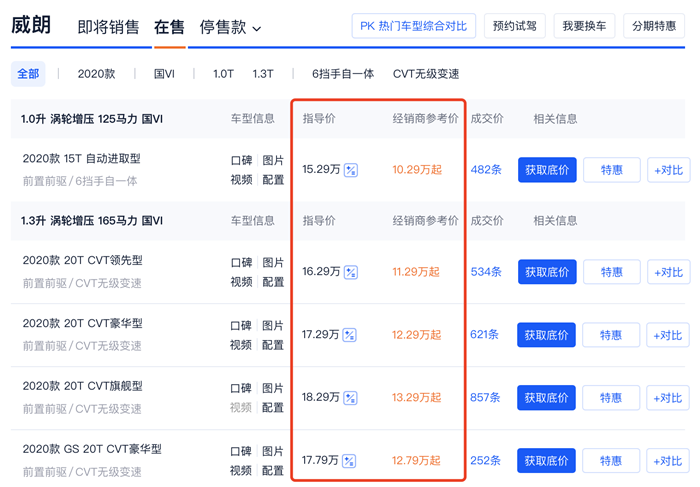Open 口碑 for GS 20T CVT豪华型
700x487 pixels.
point(241,451)
